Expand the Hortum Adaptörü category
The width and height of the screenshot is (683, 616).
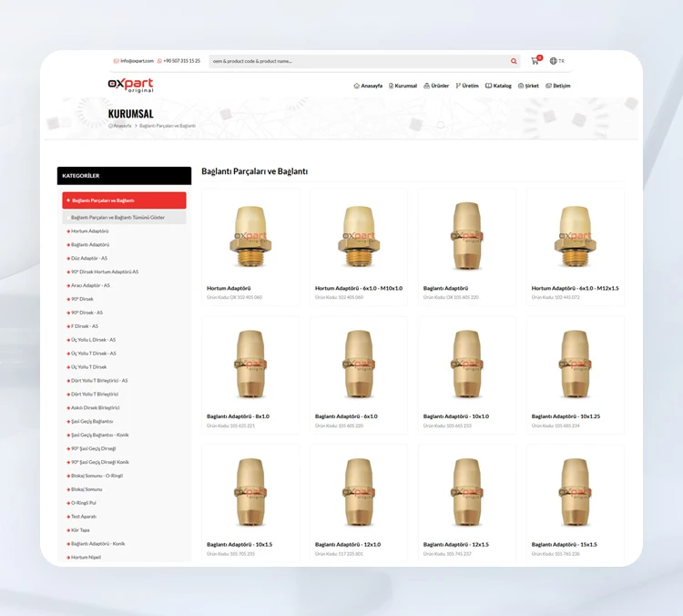point(89,231)
